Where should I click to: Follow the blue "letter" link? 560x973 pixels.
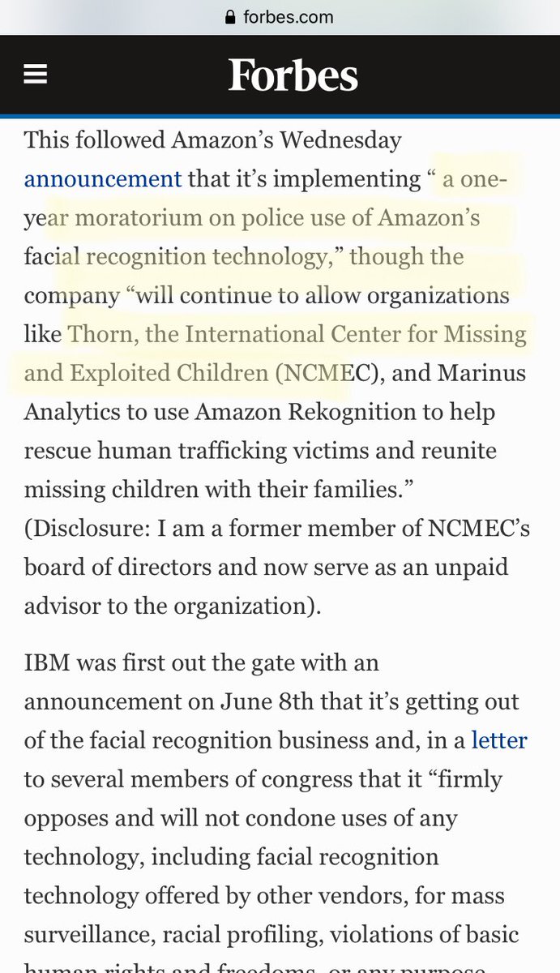499,740
